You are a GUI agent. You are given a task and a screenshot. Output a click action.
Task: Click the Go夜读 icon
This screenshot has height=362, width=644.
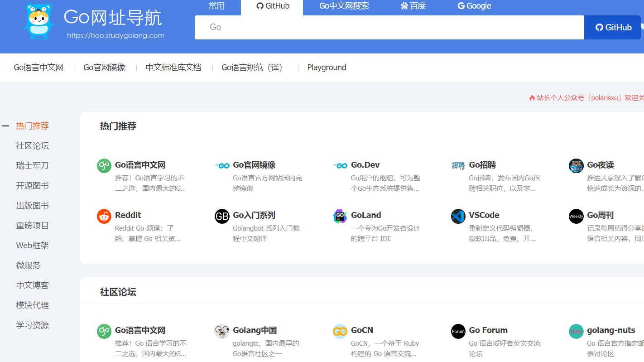click(x=576, y=166)
